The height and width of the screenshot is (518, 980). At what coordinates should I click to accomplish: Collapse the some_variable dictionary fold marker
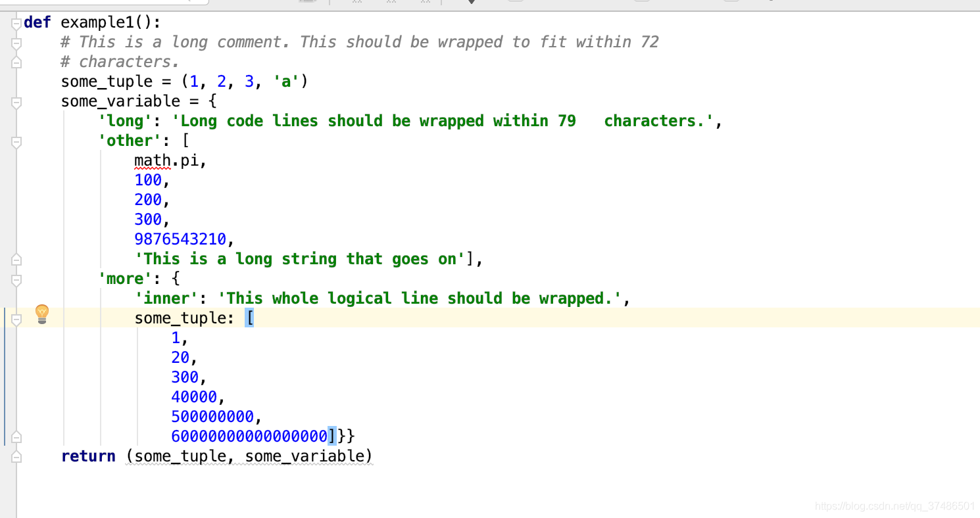click(x=16, y=103)
